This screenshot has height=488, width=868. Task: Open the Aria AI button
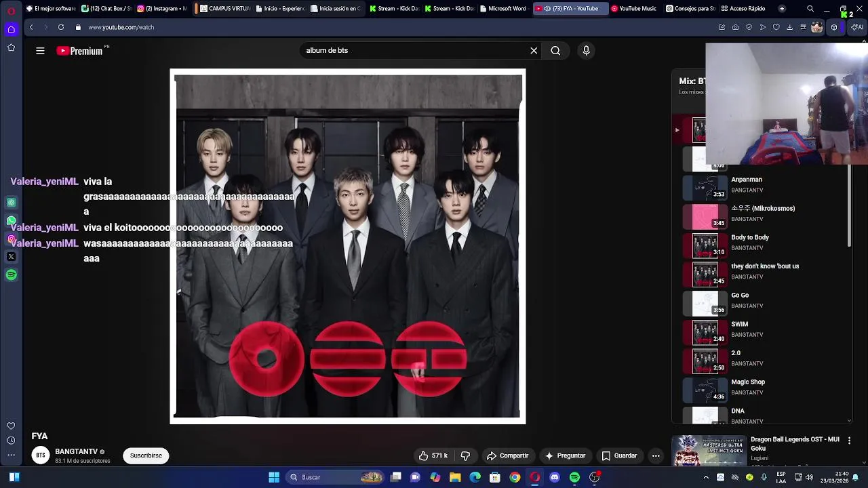pyautogui.click(x=856, y=27)
